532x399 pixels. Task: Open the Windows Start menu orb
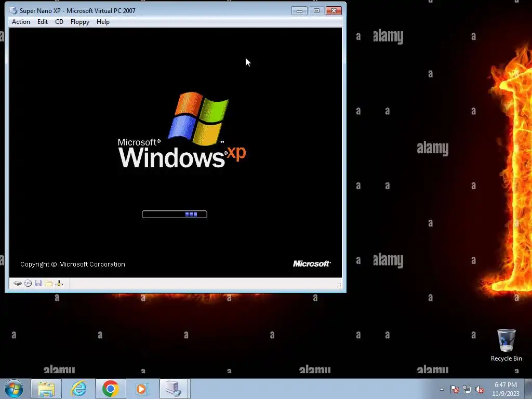coord(14,389)
